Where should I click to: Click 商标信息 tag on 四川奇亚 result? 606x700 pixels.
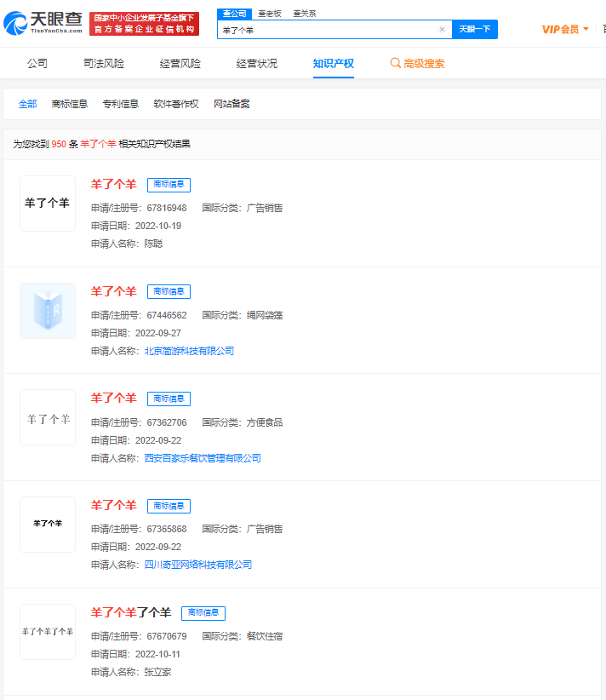[x=169, y=506]
